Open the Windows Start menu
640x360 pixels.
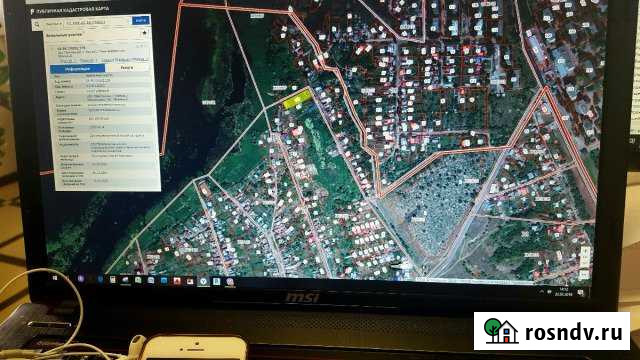55,278
